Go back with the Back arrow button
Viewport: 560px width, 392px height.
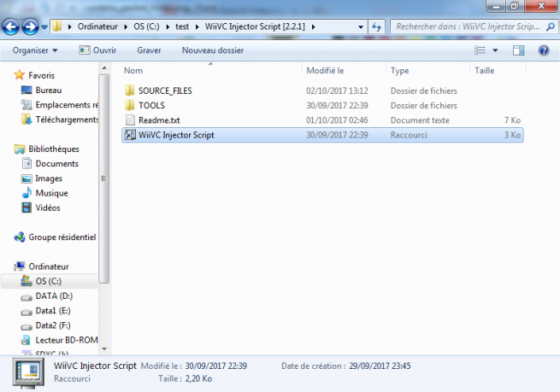(11, 26)
